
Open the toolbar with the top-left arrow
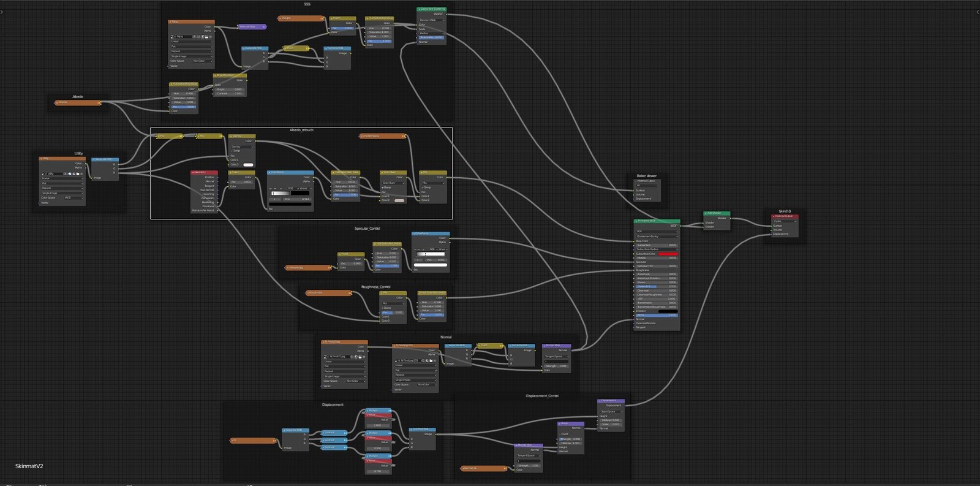[2, 11]
